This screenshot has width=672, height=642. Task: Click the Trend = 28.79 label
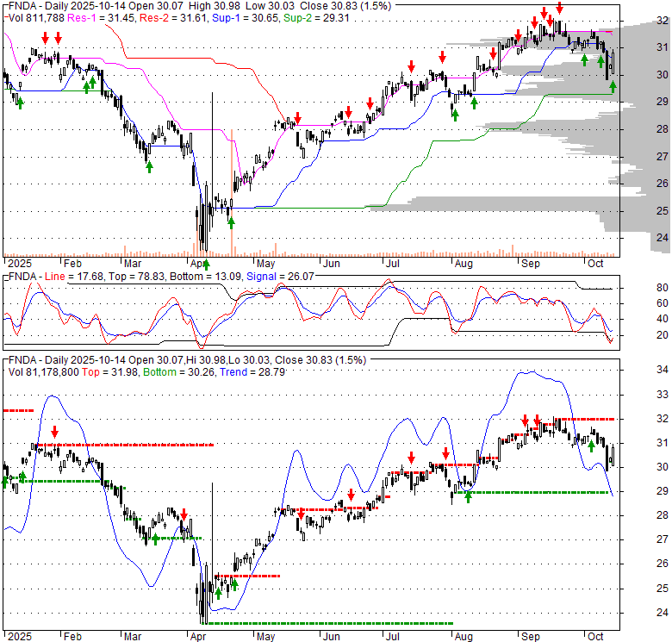click(252, 372)
